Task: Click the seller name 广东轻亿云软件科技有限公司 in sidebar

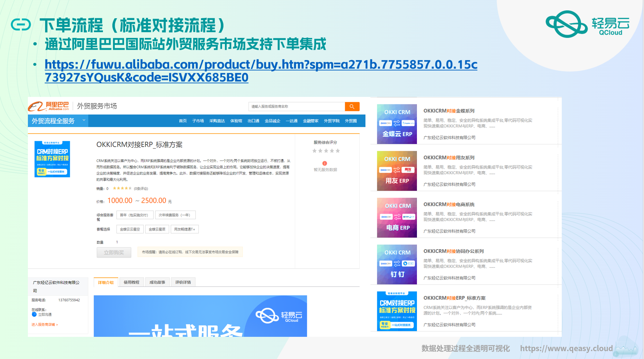Action: click(x=56, y=286)
